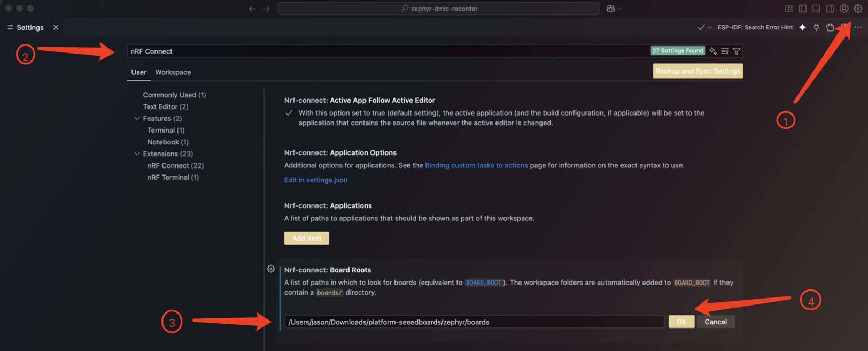Click Edit in settings.json link
The width and height of the screenshot is (868, 351).
coord(316,180)
